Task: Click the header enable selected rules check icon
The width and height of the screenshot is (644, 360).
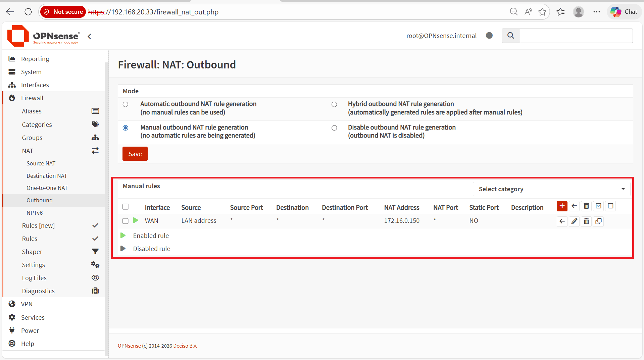Action: pos(598,206)
